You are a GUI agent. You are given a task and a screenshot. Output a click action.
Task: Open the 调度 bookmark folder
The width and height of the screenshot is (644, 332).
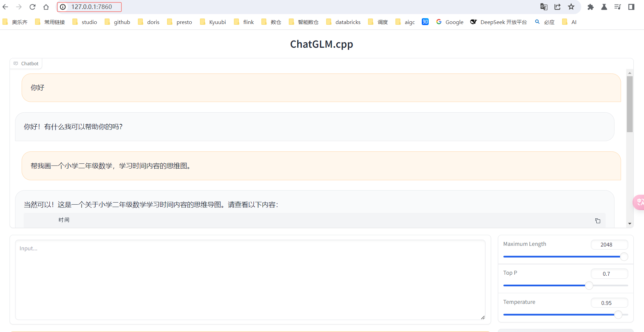pos(378,22)
